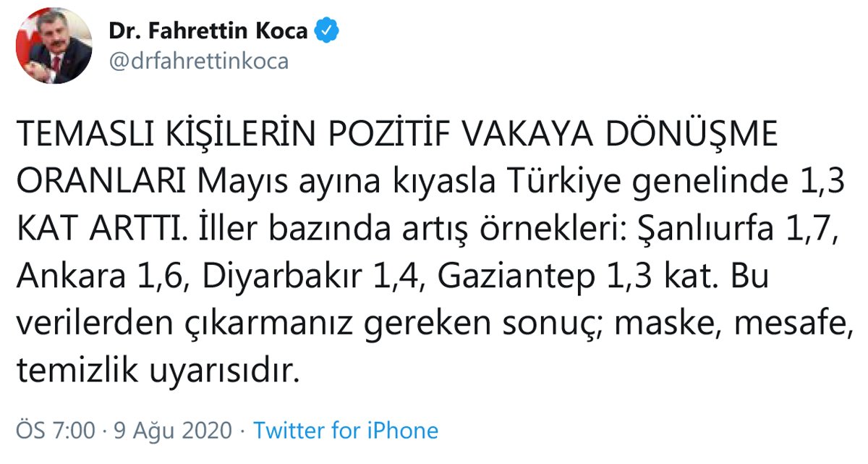Click the ÖS 7:00 timestamp
The image size is (868, 464).
(x=55, y=431)
